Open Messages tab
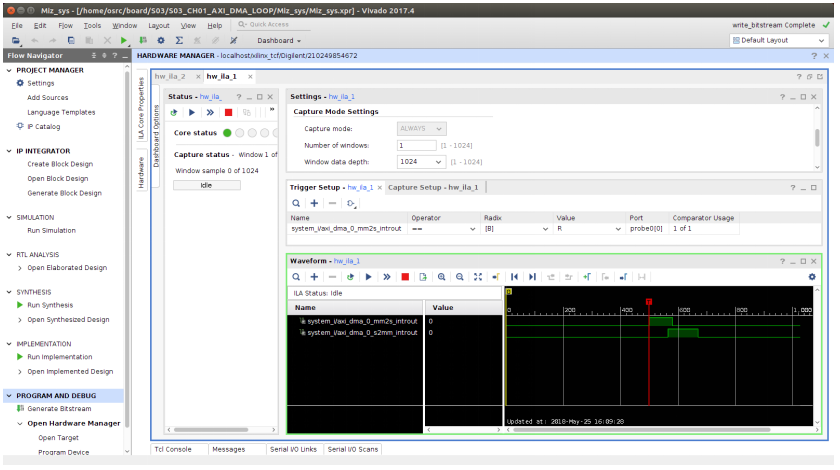 pyautogui.click(x=229, y=450)
